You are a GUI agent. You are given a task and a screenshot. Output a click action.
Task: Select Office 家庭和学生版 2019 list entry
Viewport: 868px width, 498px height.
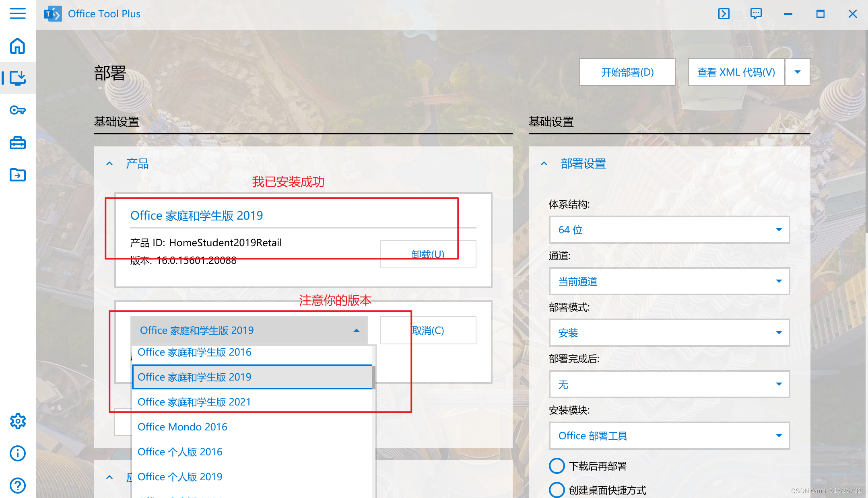252,377
